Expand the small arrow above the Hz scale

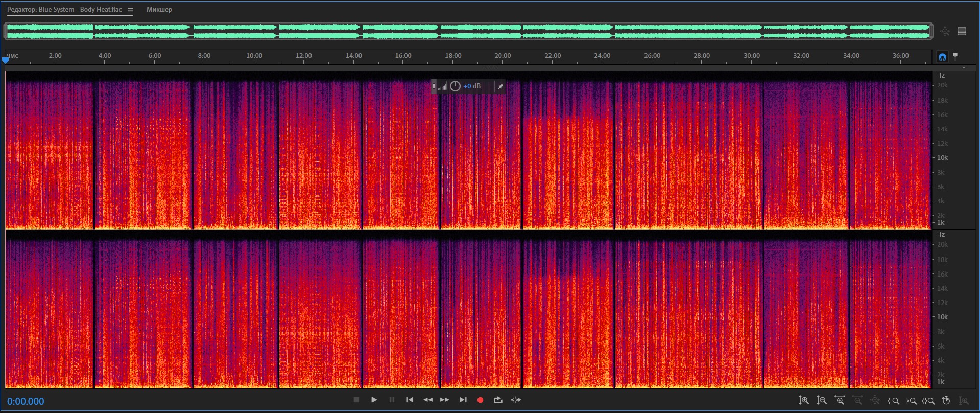[x=964, y=67]
